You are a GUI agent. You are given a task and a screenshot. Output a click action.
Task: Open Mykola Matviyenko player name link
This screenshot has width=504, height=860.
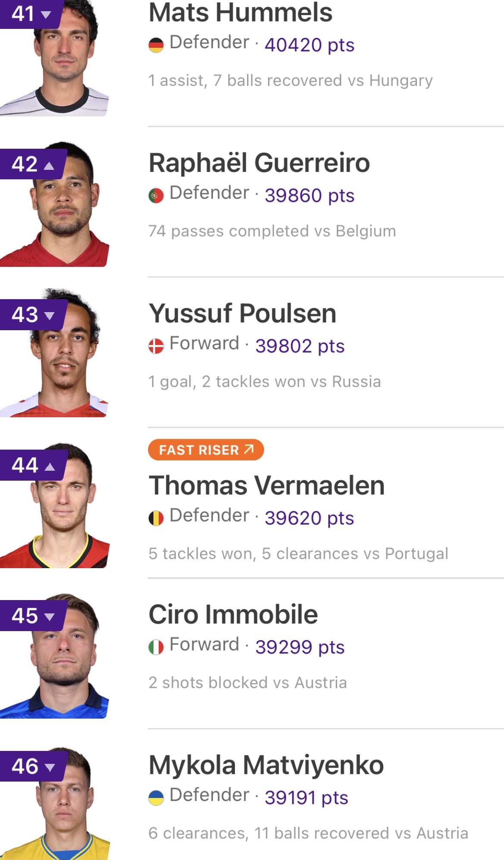point(266,765)
